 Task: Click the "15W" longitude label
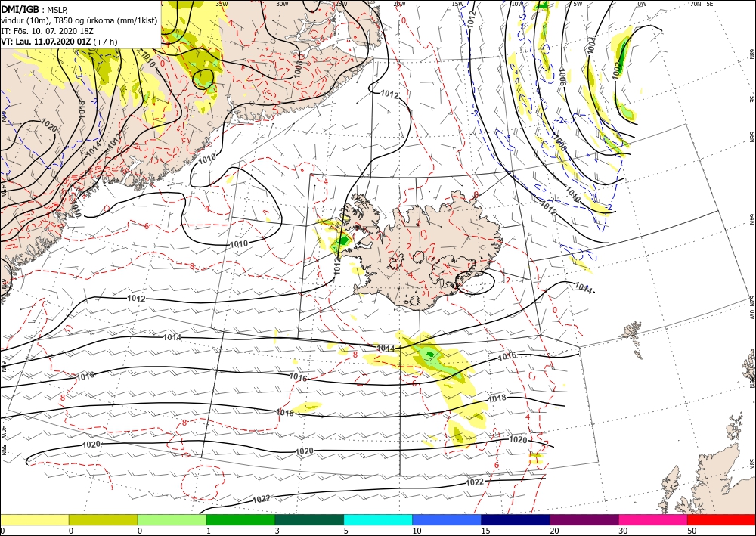[457, 3]
